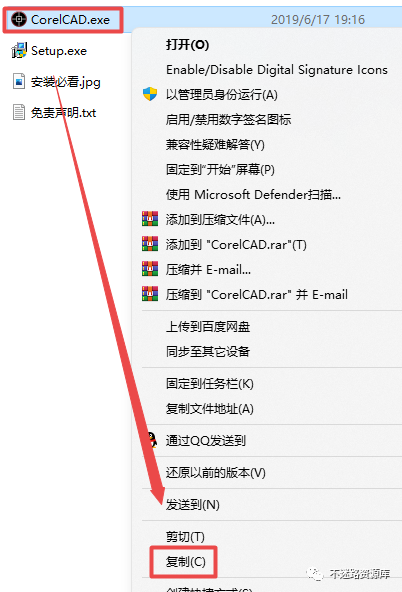Click the Setup.exe installer icon

(x=19, y=51)
